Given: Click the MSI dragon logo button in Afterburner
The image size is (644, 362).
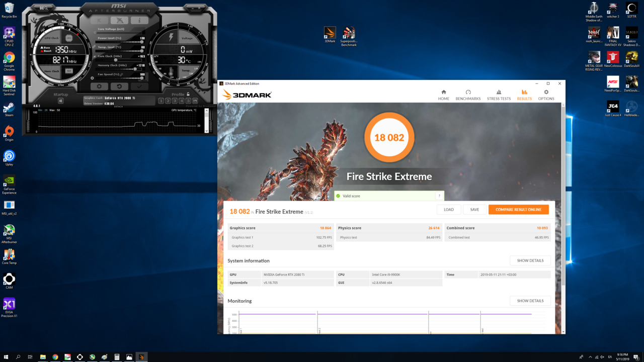Looking at the screenshot, I should point(120,20).
